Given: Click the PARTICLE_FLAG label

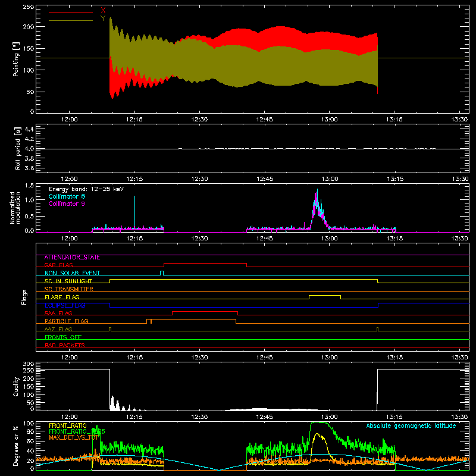Looking at the screenshot, I should click(67, 321).
